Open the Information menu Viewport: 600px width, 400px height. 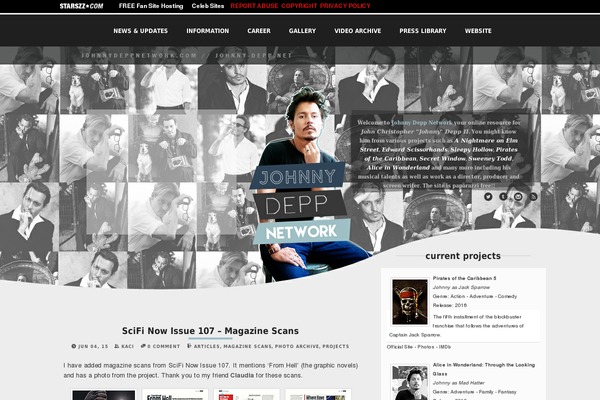click(x=208, y=31)
